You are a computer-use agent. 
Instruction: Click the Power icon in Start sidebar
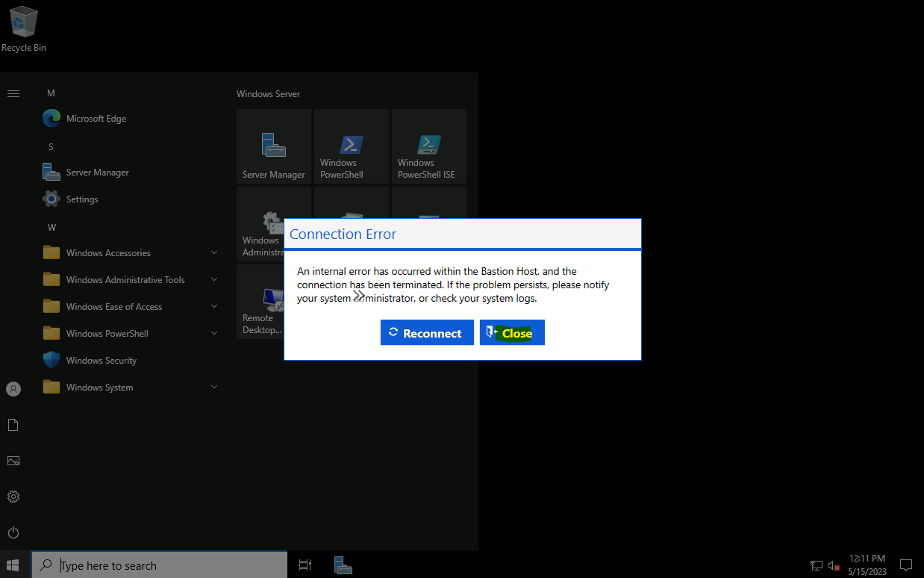[13, 532]
